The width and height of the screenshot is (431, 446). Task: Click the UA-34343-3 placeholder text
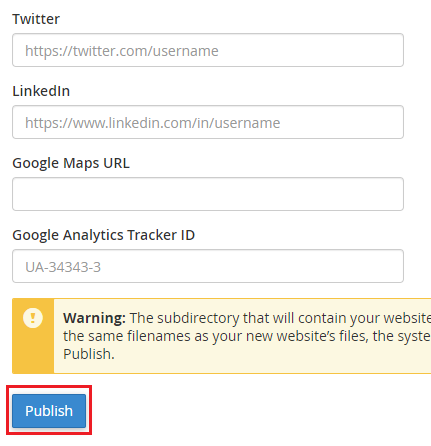pyautogui.click(x=63, y=267)
